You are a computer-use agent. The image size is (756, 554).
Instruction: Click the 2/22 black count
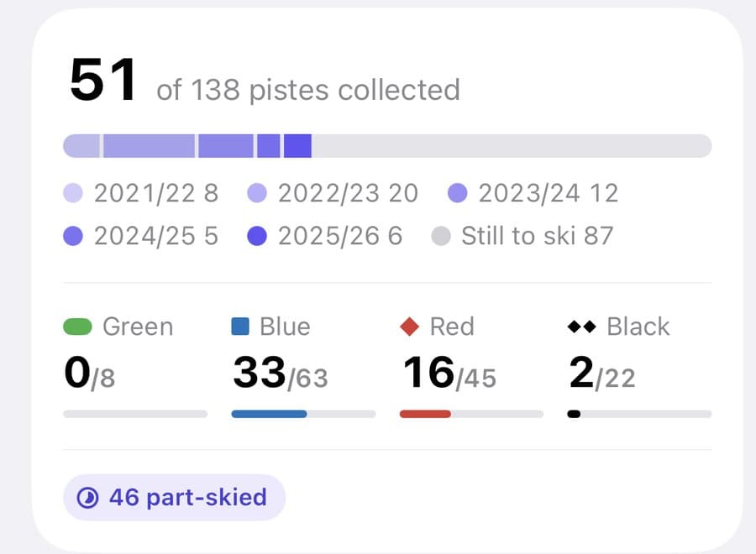point(602,373)
